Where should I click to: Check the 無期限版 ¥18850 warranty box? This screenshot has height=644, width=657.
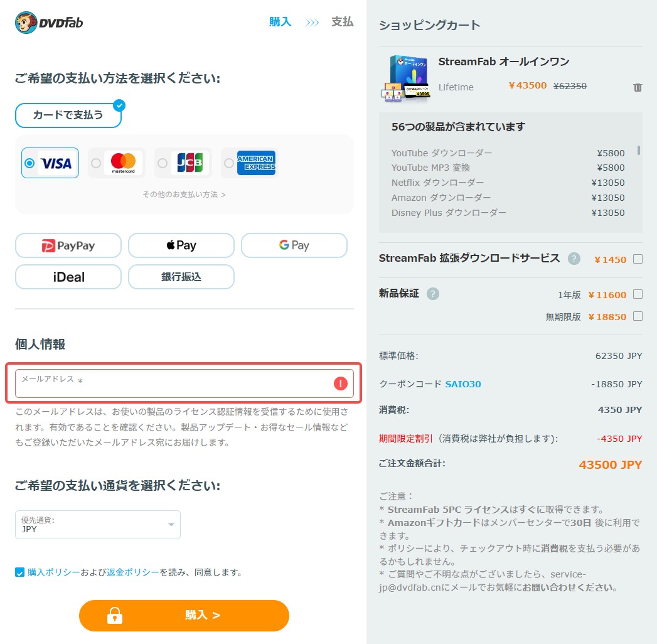click(x=638, y=316)
